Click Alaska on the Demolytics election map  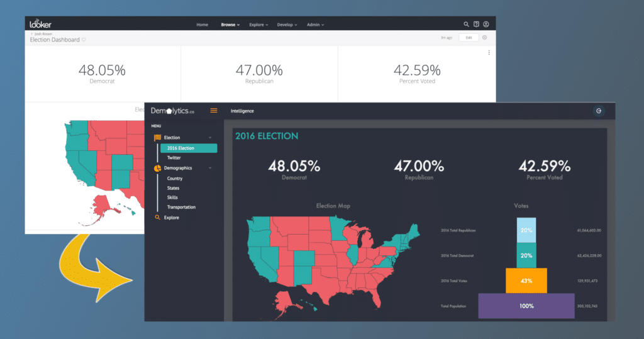click(284, 301)
